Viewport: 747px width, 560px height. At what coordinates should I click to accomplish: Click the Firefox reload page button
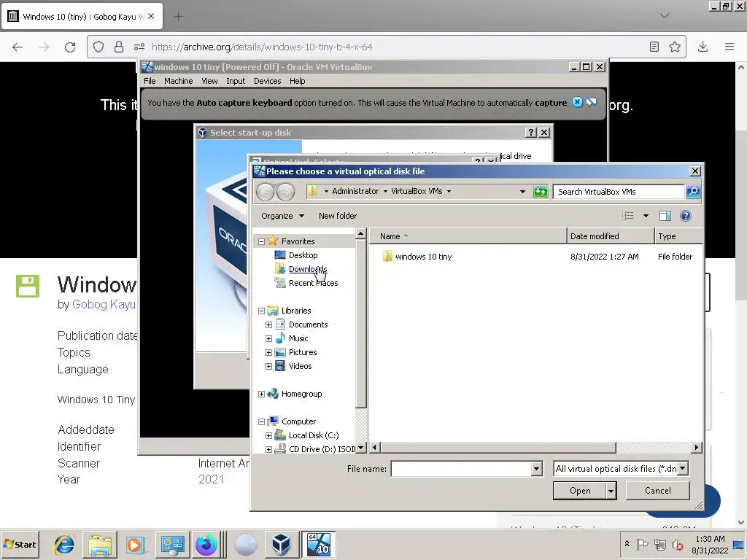(x=70, y=47)
